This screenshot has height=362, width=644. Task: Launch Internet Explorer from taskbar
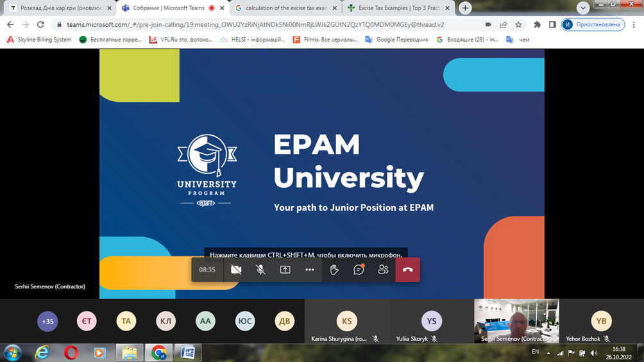point(42,353)
